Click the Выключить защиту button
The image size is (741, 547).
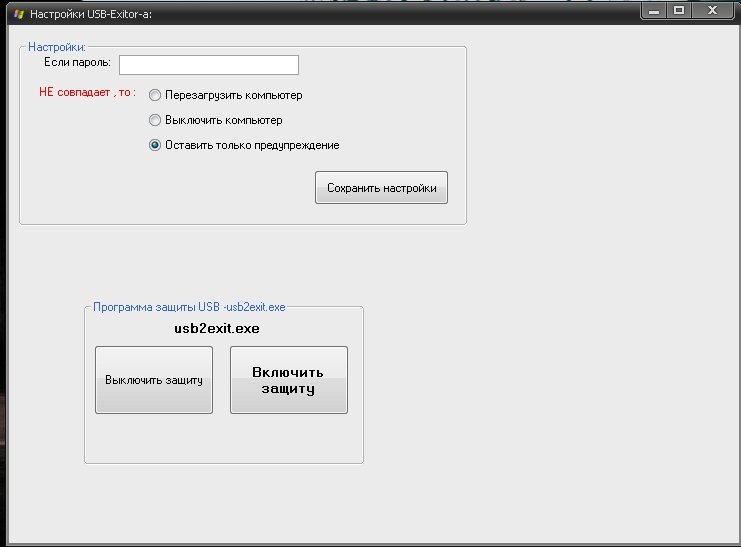tap(154, 380)
